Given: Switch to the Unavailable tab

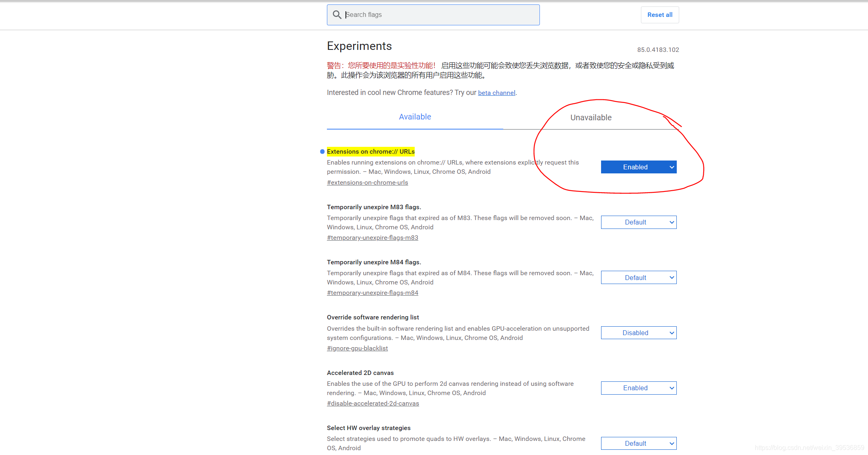Looking at the screenshot, I should pos(591,117).
